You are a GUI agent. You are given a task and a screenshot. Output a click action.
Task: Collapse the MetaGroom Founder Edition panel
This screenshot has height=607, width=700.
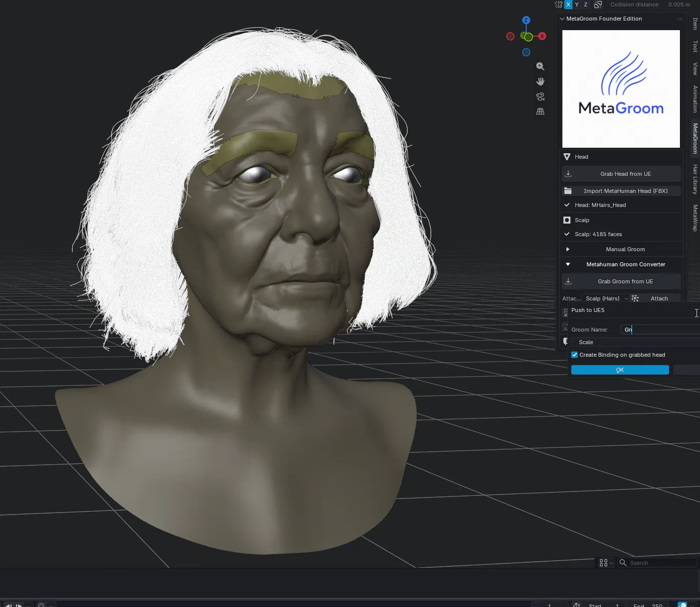tap(562, 19)
